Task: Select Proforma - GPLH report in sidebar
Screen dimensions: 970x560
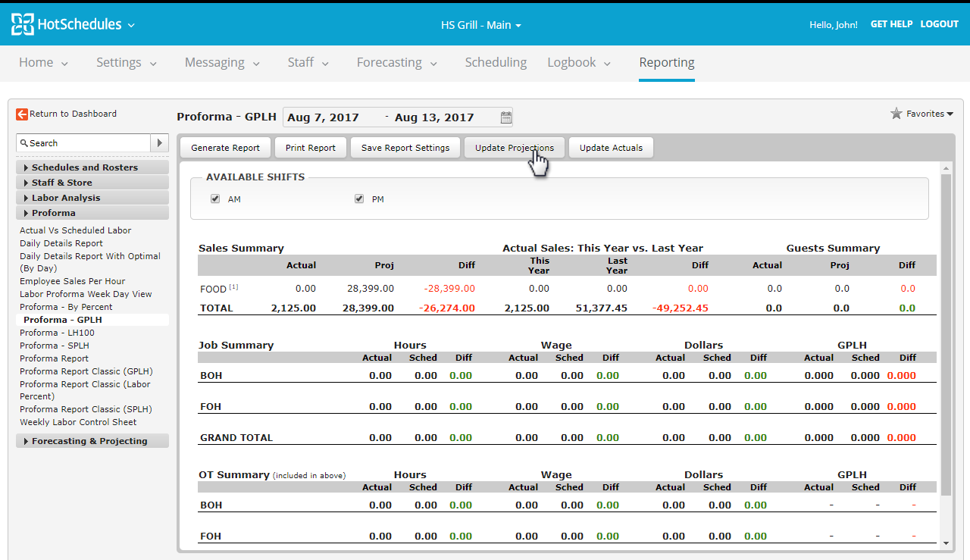Action: click(x=63, y=320)
